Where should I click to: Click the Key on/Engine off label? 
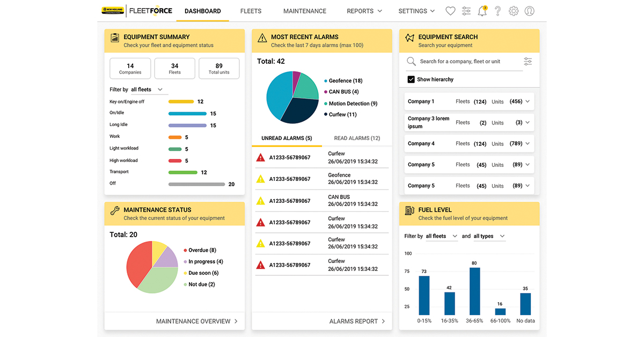click(x=127, y=101)
